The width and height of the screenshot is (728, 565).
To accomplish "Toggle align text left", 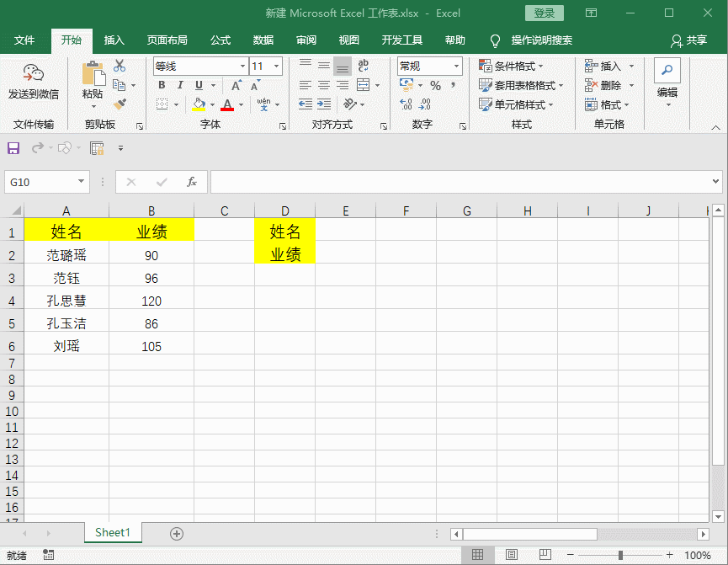I will (x=305, y=85).
